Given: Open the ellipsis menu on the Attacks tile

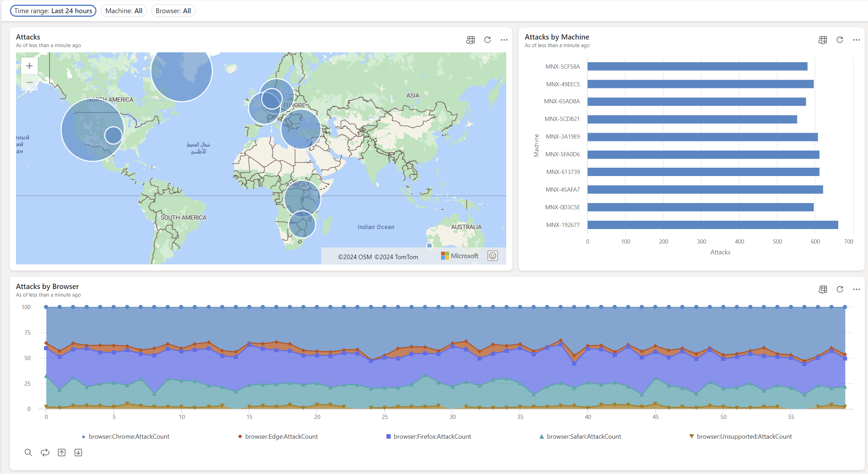Looking at the screenshot, I should [504, 40].
